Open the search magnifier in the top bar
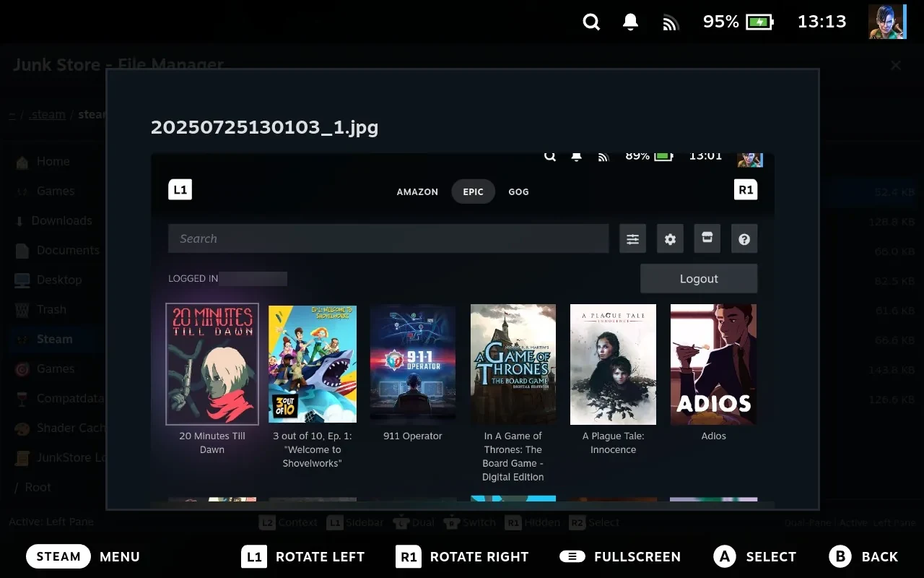 coord(591,22)
